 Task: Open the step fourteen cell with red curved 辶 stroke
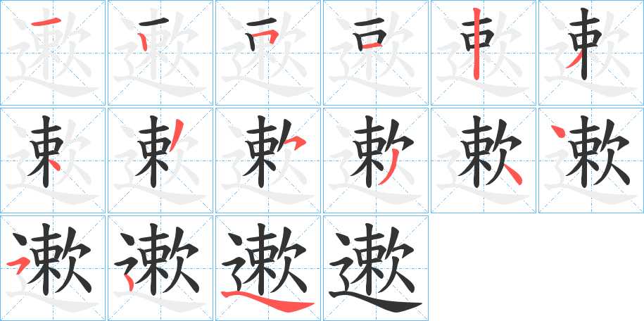pyautogui.click(x=160, y=268)
